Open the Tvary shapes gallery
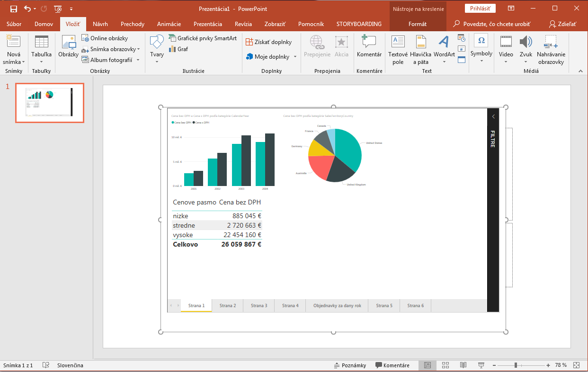Image resolution: width=588 pixels, height=372 pixels. 157,50
